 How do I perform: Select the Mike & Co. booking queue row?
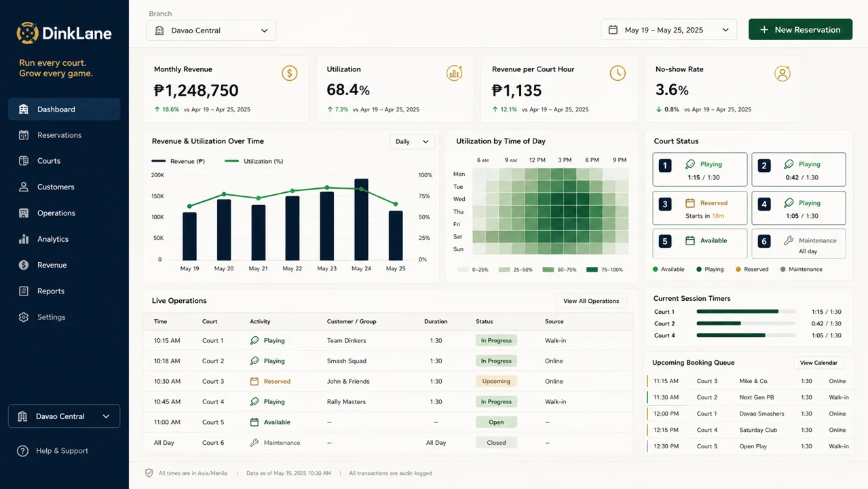[748, 381]
